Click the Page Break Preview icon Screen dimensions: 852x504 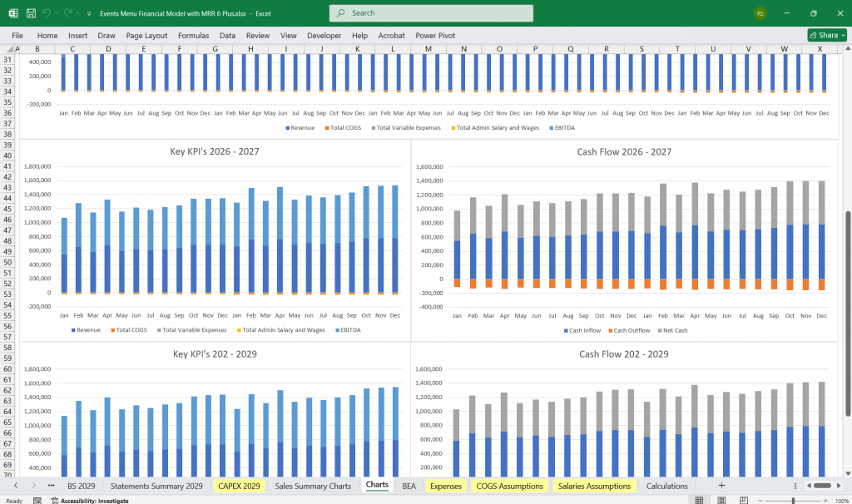(x=743, y=500)
